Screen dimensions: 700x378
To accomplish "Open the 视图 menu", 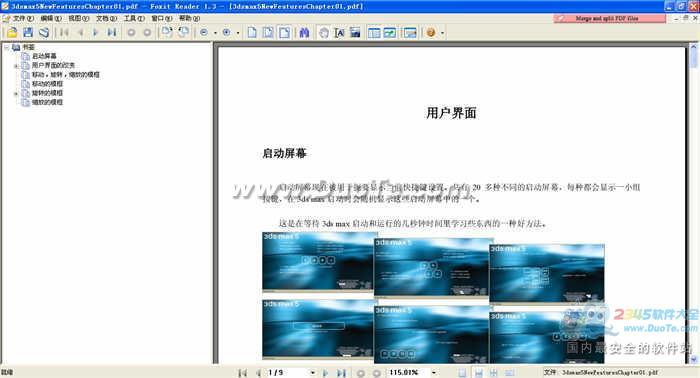I will pos(79,18).
